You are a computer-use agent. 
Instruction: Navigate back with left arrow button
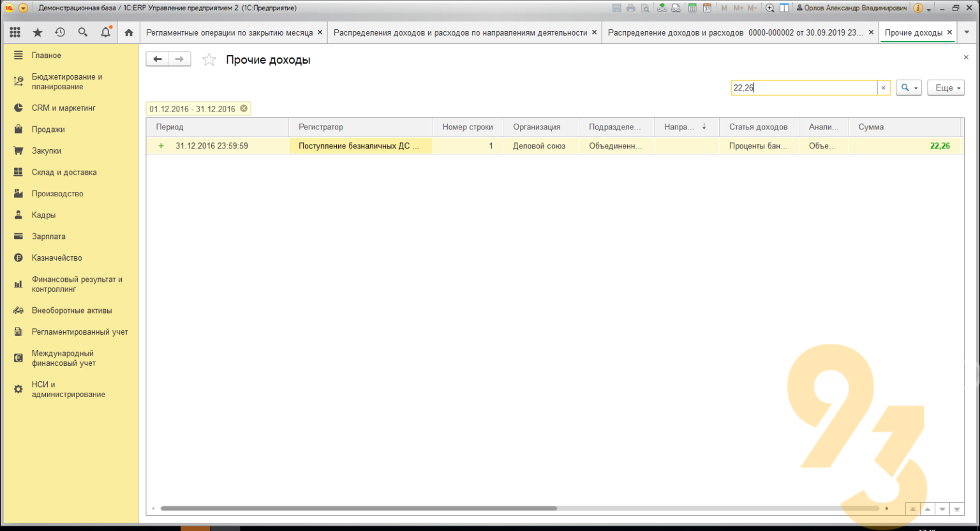point(158,59)
